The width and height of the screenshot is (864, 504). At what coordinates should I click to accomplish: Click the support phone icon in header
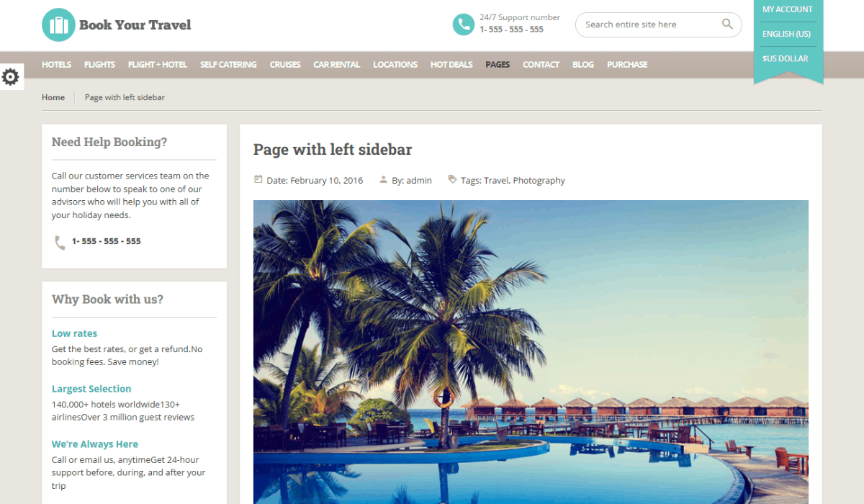(463, 24)
